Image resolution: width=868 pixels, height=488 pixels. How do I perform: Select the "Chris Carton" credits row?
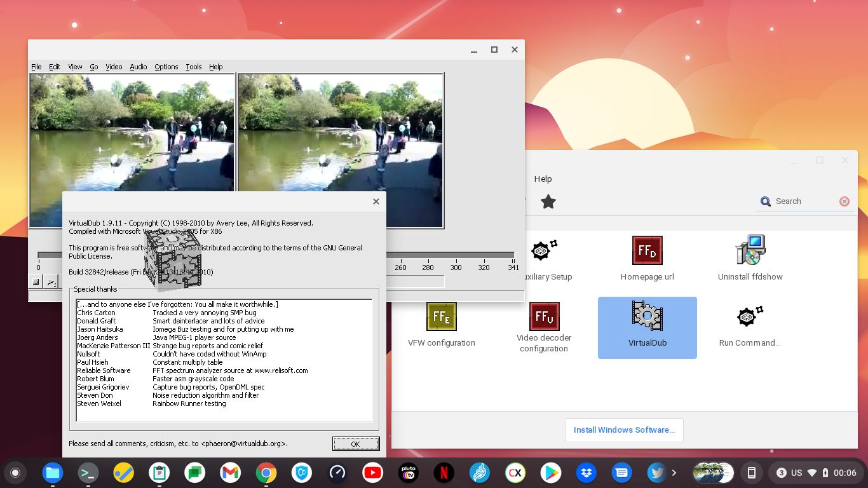tap(224, 313)
